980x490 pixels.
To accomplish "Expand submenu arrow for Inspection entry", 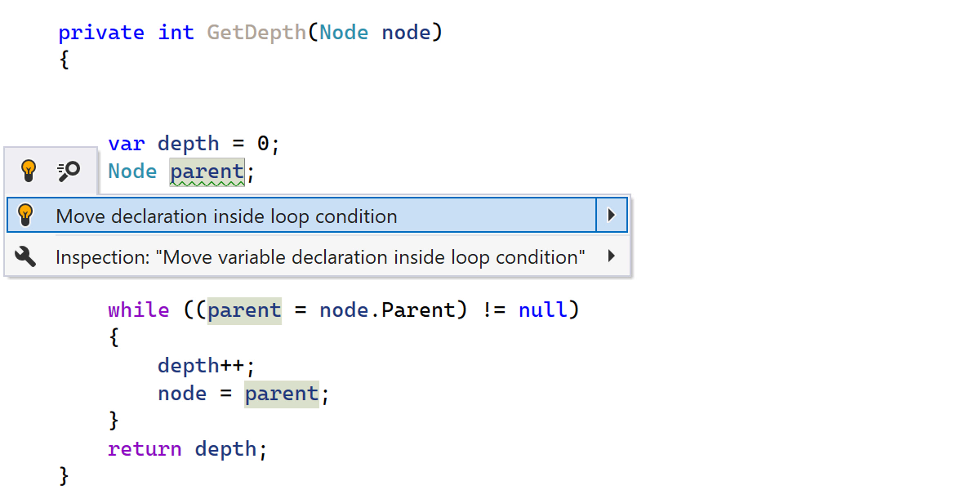I will tap(611, 256).
